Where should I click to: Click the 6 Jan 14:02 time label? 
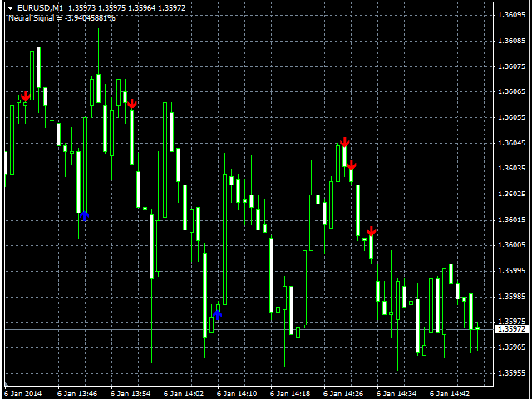[184, 393]
